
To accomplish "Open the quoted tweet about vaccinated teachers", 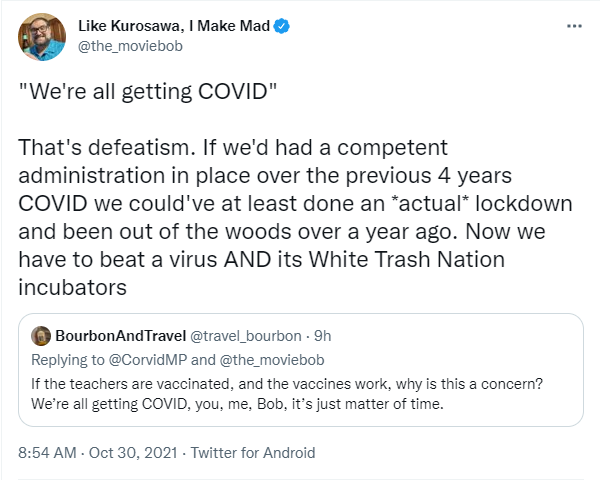I will coord(301,370).
